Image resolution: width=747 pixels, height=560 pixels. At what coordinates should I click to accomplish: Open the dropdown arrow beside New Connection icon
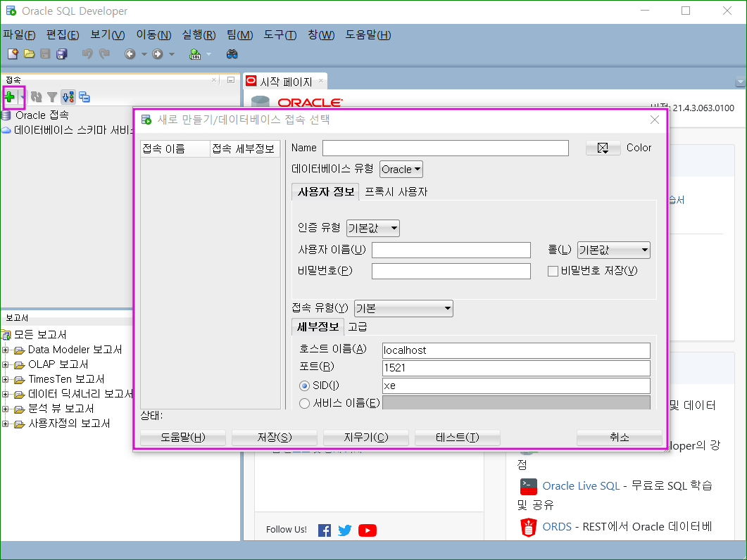22,97
